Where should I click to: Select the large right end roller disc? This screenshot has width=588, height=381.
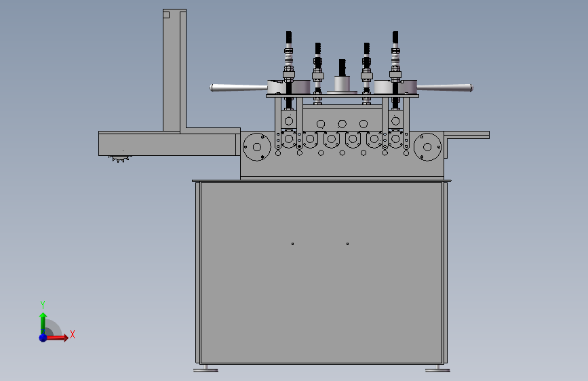point(427,147)
